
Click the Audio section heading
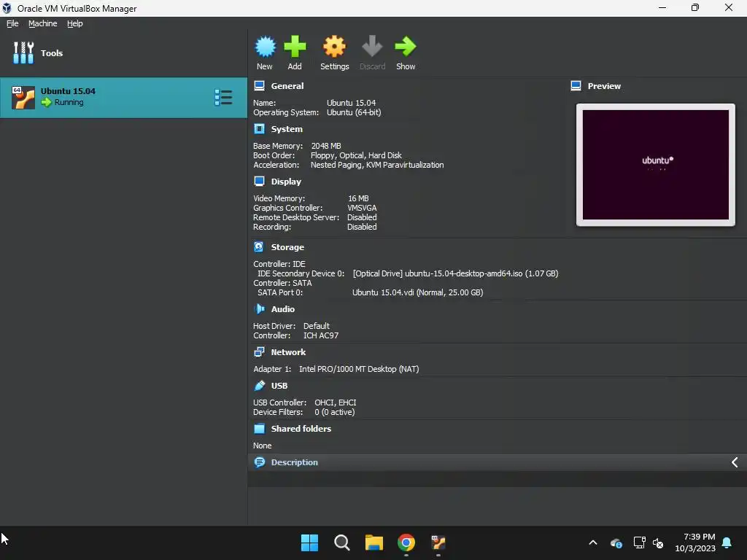tap(283, 309)
